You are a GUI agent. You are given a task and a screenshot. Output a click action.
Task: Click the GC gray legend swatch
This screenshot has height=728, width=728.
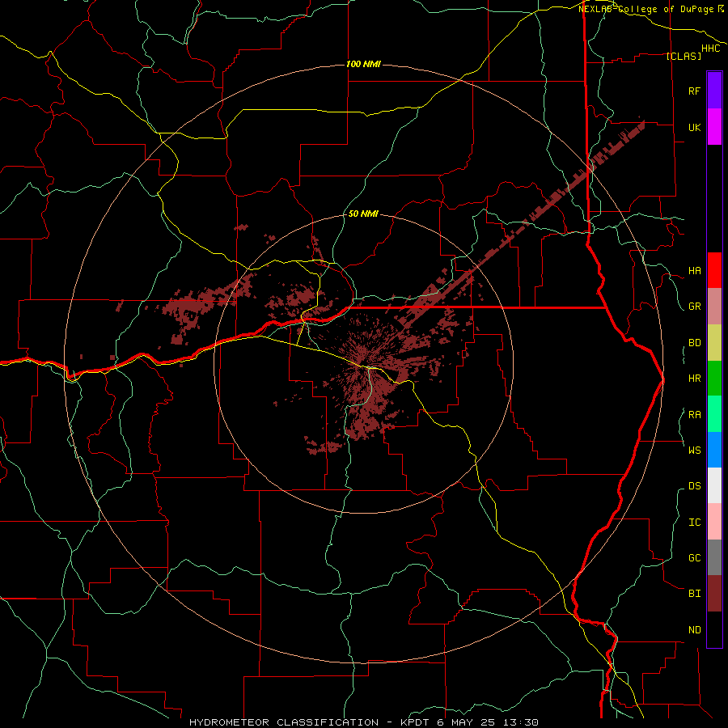[x=714, y=557]
